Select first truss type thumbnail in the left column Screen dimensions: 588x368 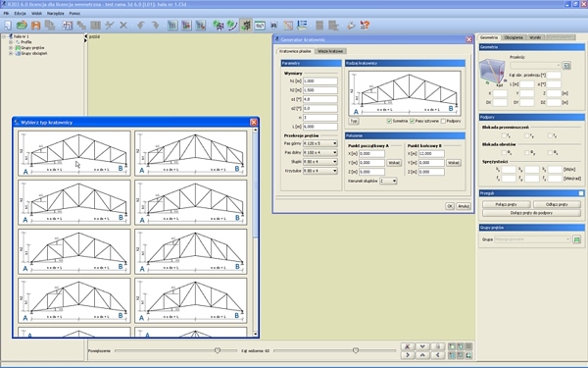[74, 153]
